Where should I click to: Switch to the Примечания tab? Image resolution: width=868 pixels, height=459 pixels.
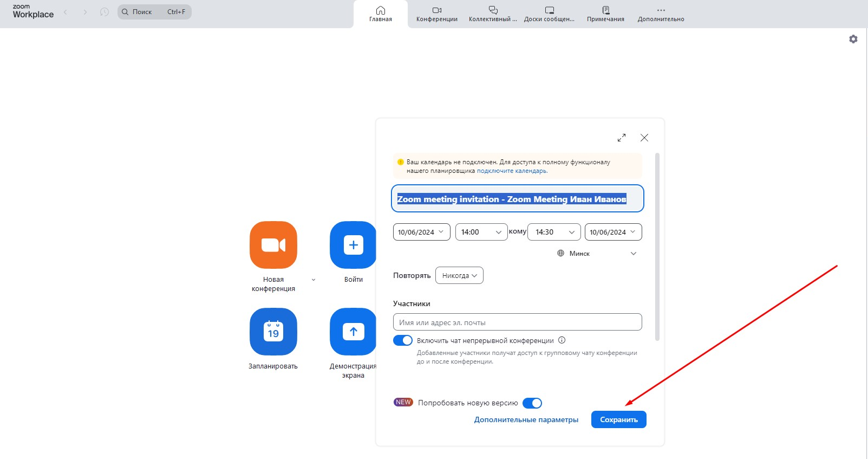(605, 14)
